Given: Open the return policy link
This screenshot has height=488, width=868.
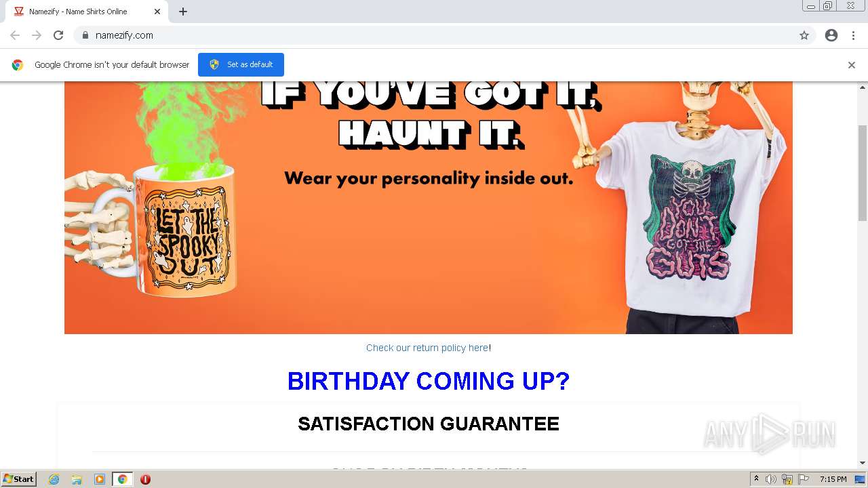Looking at the screenshot, I should pyautogui.click(x=427, y=348).
